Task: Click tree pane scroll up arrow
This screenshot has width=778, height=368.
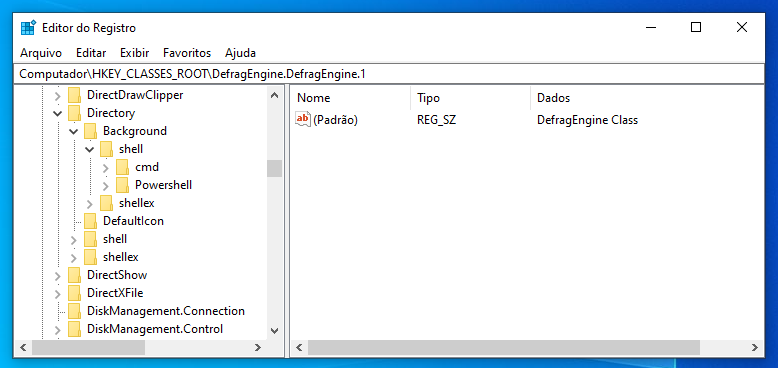Action: [x=274, y=95]
